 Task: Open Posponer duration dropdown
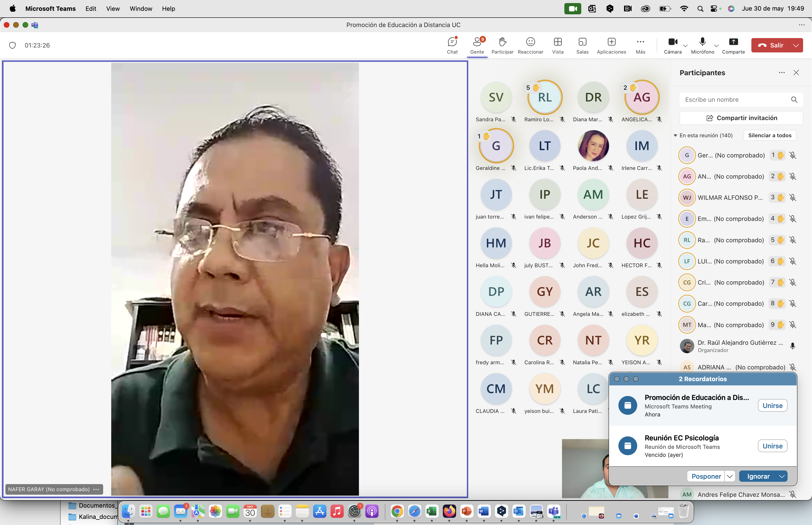pyautogui.click(x=730, y=476)
